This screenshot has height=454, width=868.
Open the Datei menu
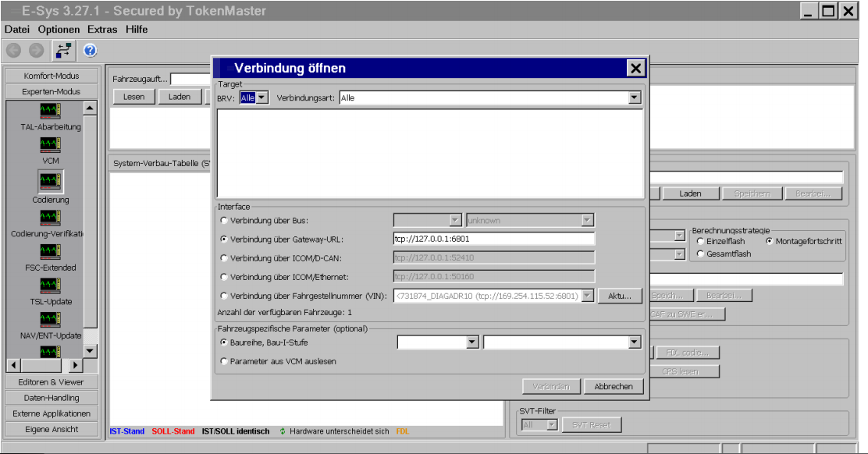[x=17, y=30]
